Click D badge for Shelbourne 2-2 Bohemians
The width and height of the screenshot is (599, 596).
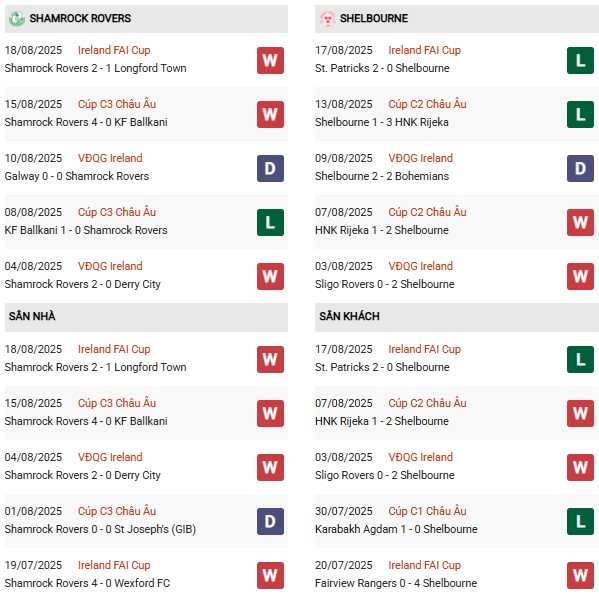580,168
